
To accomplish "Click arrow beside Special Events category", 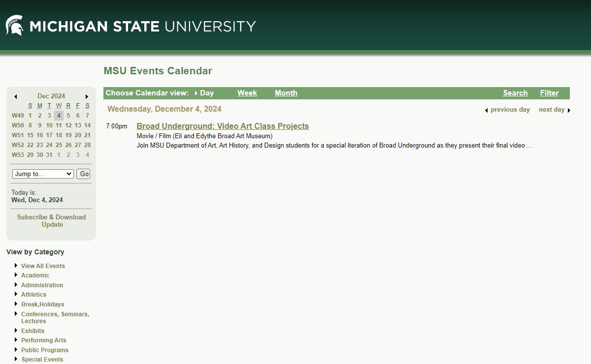I will point(16,359).
